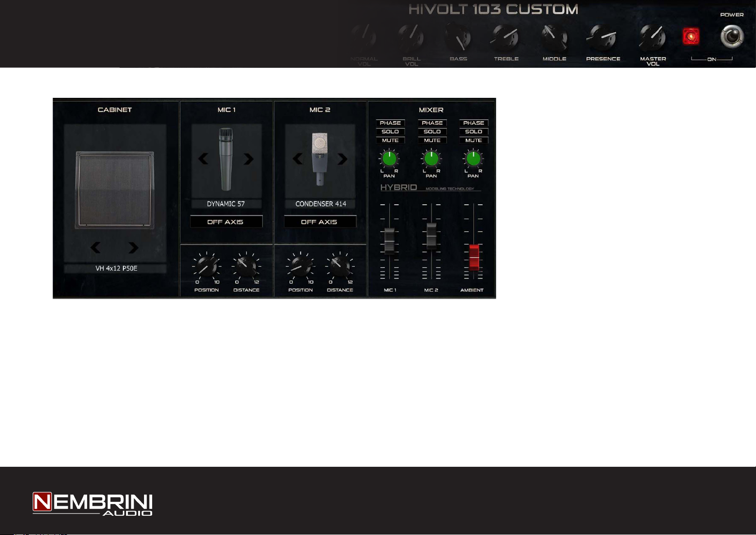This screenshot has height=535, width=756.
Task: Click the Dynamic 57 microphone image
Action: pos(226,159)
